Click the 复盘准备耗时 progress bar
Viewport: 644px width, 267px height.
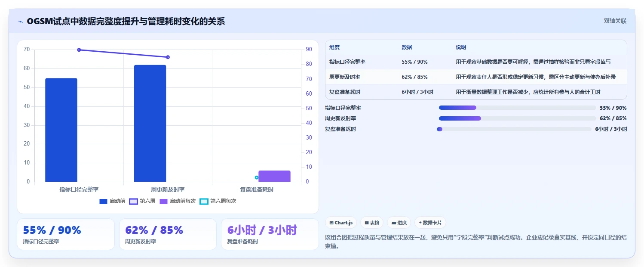click(x=514, y=129)
